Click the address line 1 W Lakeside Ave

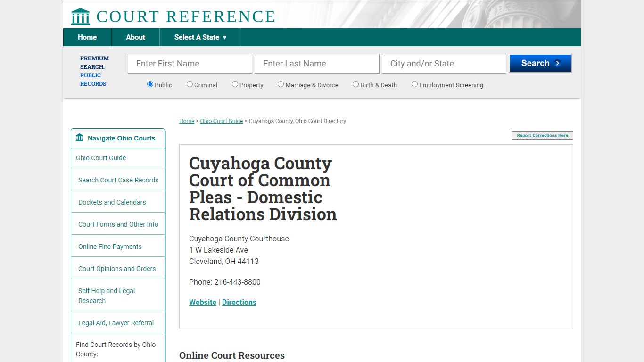tap(218, 250)
